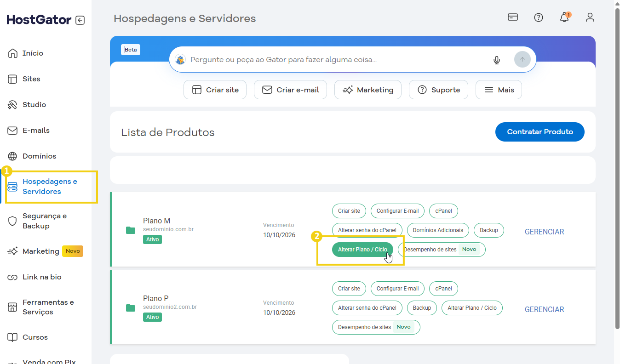
Task: Click Domínios Adicionais for Plano M
Action: point(438,230)
